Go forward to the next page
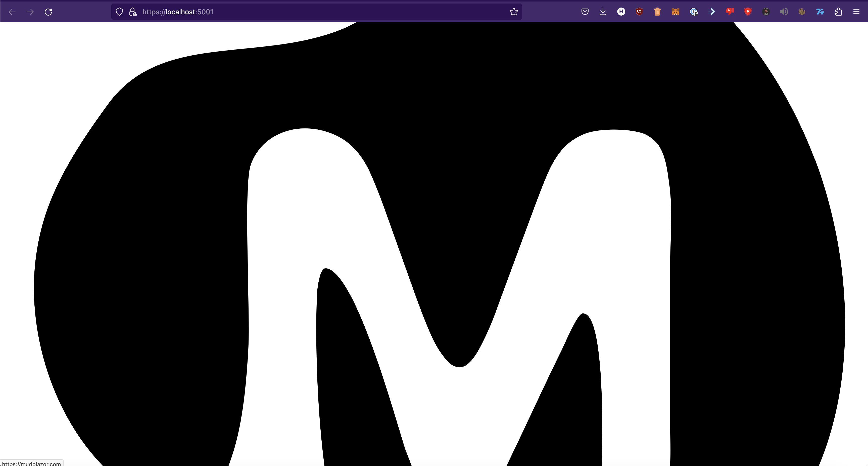This screenshot has width=868, height=466. tap(30, 12)
